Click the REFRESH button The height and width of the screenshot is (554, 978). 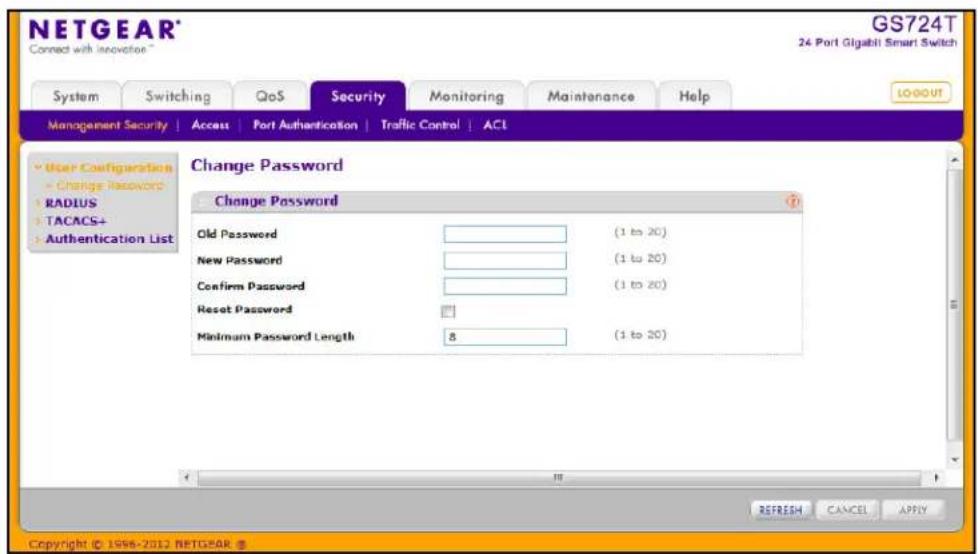(780, 510)
